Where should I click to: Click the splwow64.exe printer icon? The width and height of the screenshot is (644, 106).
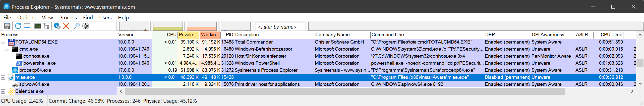pyautogui.click(x=15, y=85)
